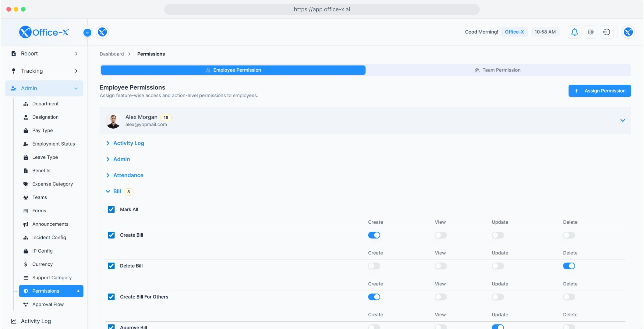
Task: Collapse Alex Morgan's permission panel chevron
Action: coord(622,120)
